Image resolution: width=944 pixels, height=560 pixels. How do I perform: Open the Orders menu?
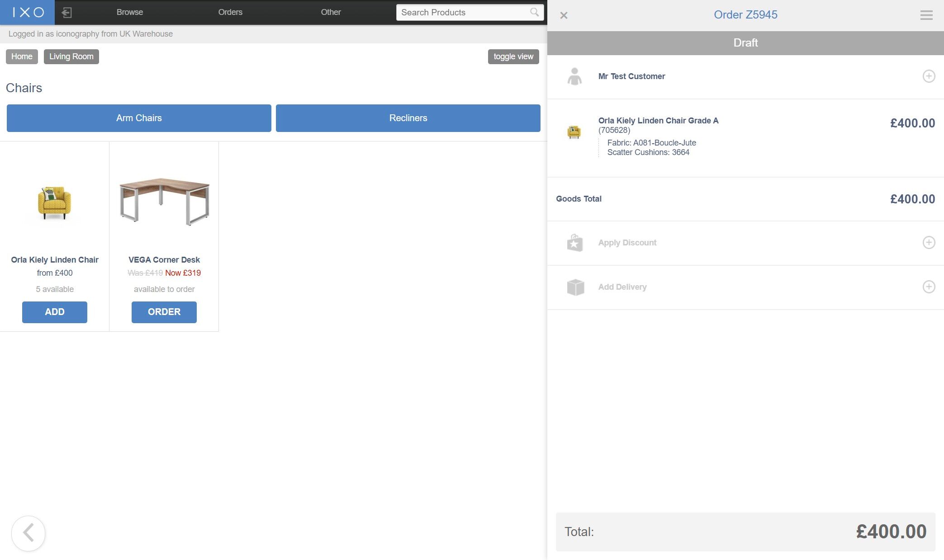(230, 12)
